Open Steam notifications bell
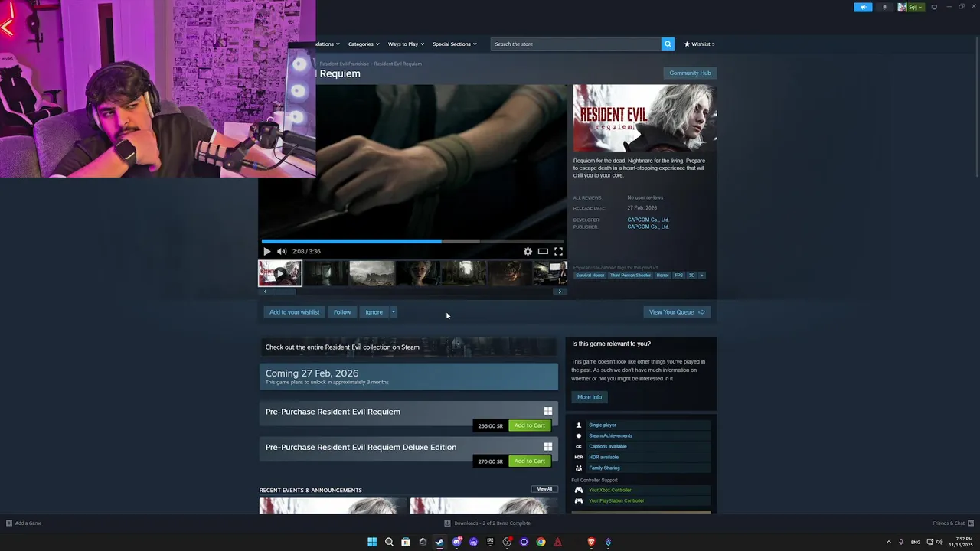 point(885,7)
